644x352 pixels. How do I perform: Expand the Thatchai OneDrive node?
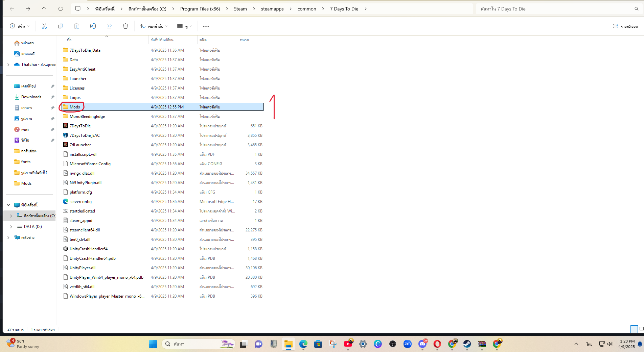(8, 65)
